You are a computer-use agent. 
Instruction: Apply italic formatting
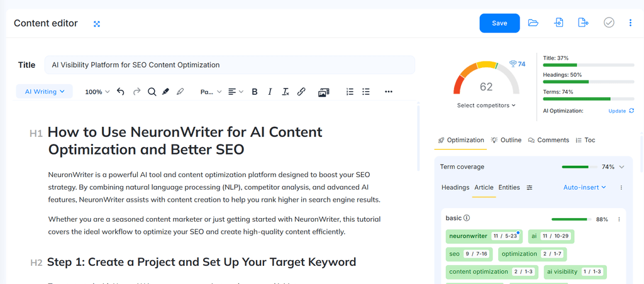(x=270, y=92)
